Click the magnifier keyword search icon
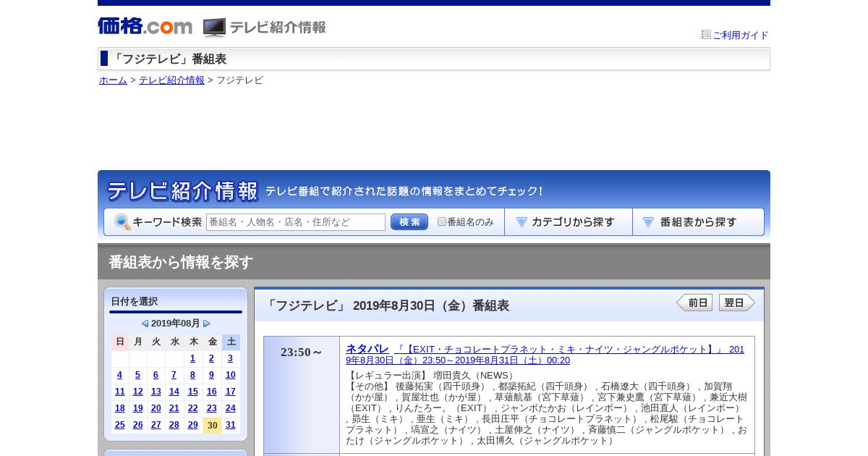 [x=122, y=222]
